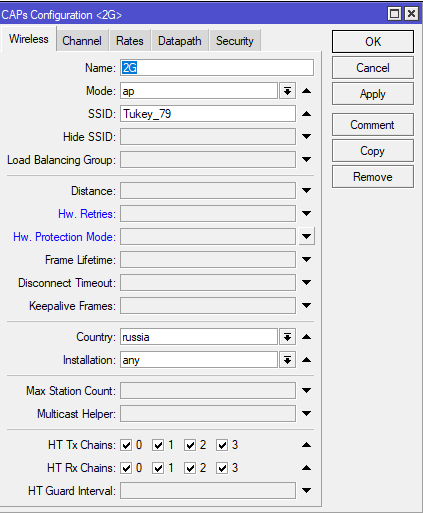Click the Apply button
The image size is (423, 513).
tap(373, 94)
